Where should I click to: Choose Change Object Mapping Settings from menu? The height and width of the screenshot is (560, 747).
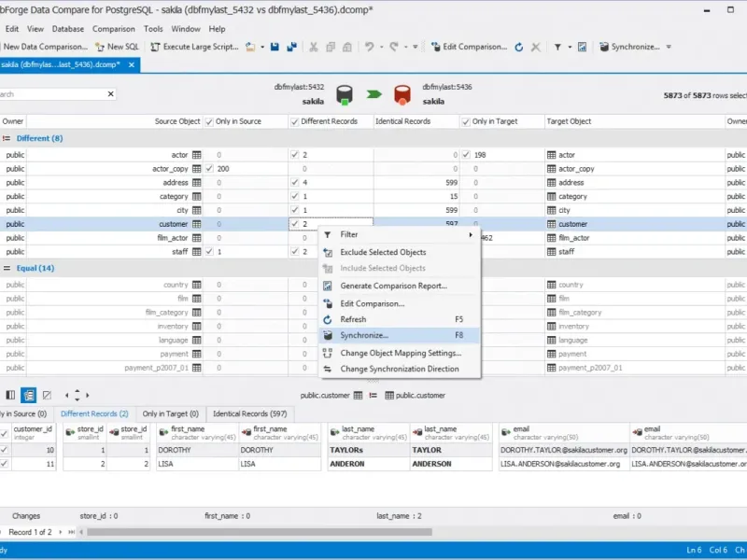tap(400, 353)
